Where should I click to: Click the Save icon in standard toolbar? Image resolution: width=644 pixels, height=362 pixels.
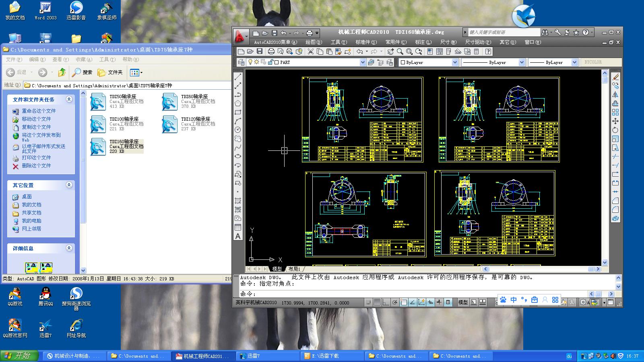(260, 51)
